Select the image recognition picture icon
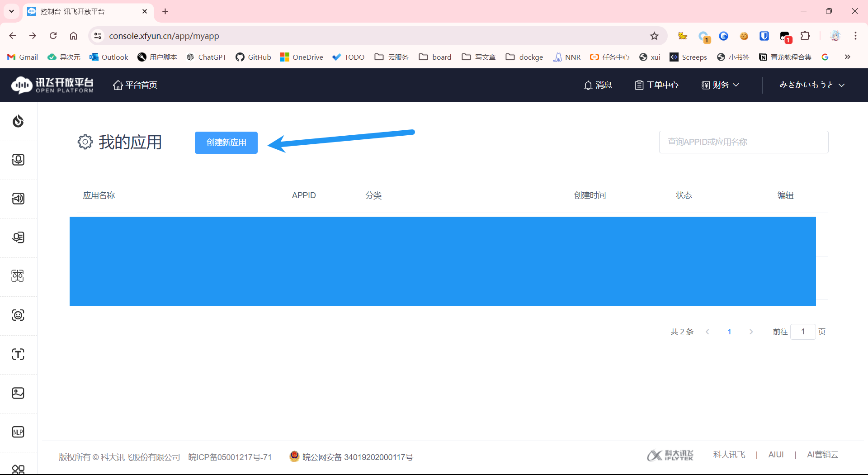This screenshot has width=868, height=475. click(x=18, y=393)
